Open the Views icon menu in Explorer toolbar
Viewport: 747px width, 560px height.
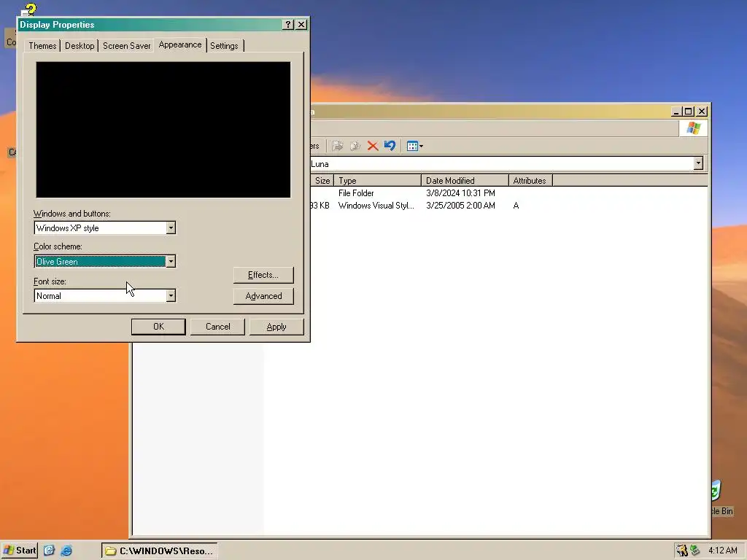[x=414, y=146]
